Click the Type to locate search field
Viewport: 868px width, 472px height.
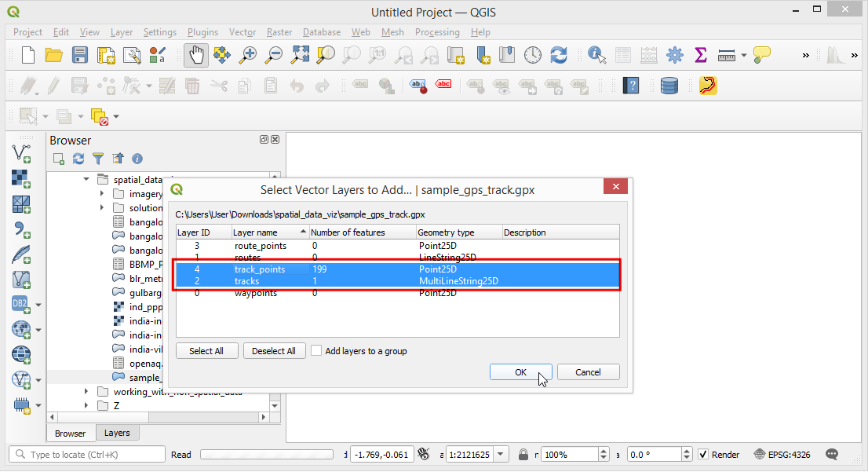87,454
